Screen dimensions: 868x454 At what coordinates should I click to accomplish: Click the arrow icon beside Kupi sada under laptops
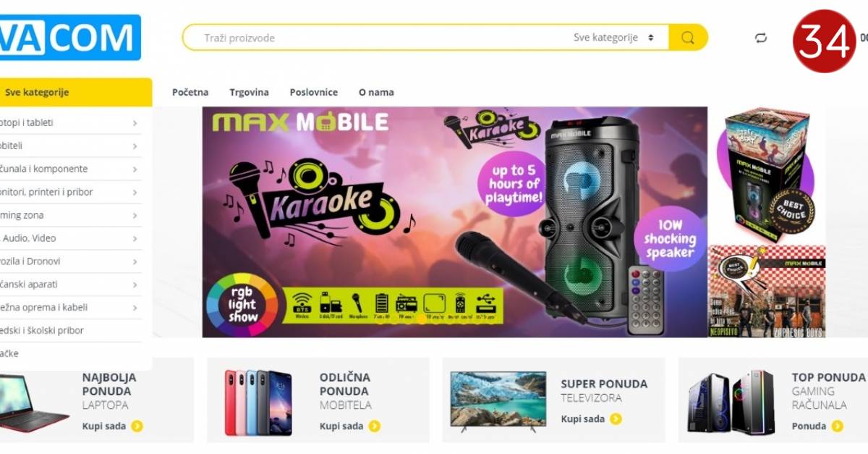[137, 426]
